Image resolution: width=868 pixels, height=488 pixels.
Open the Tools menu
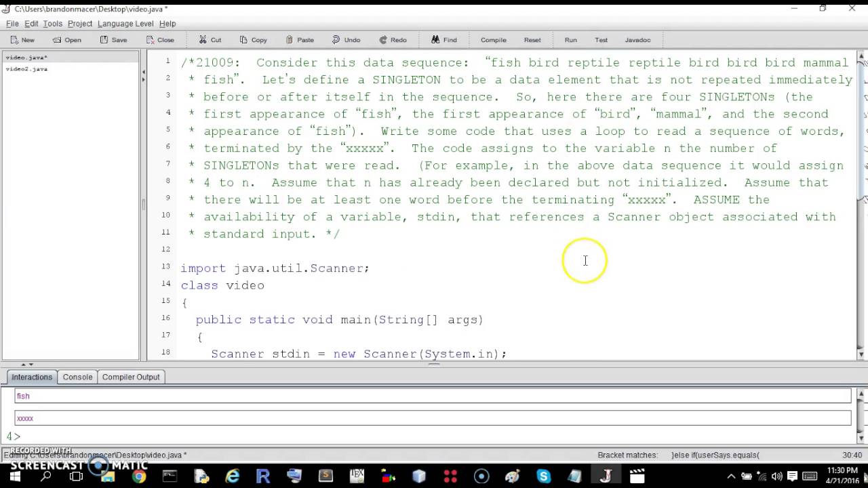52,24
